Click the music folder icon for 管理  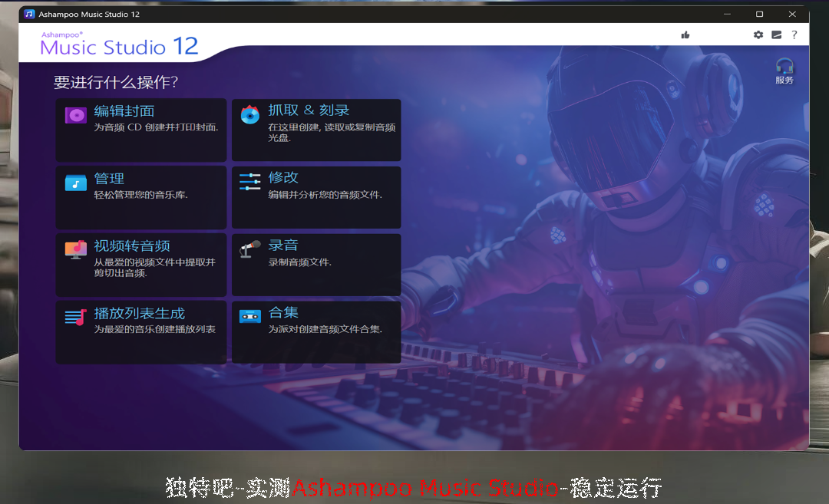click(76, 183)
